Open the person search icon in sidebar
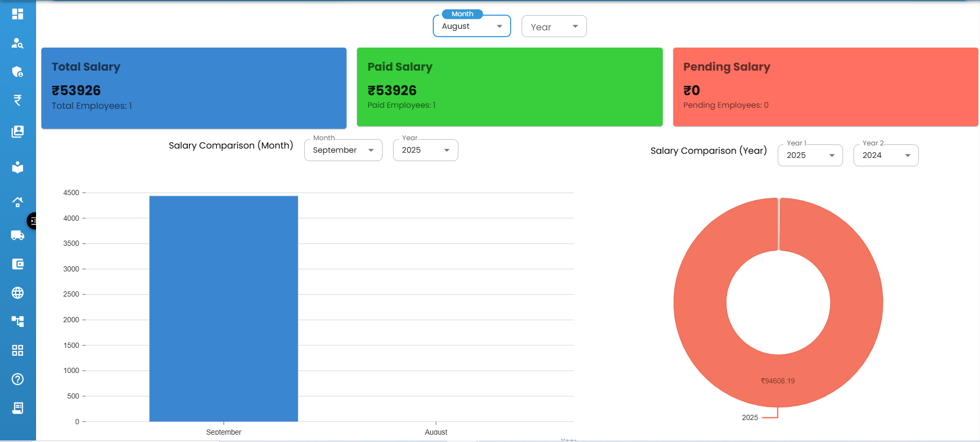The height and width of the screenshot is (442, 980). 18,43
